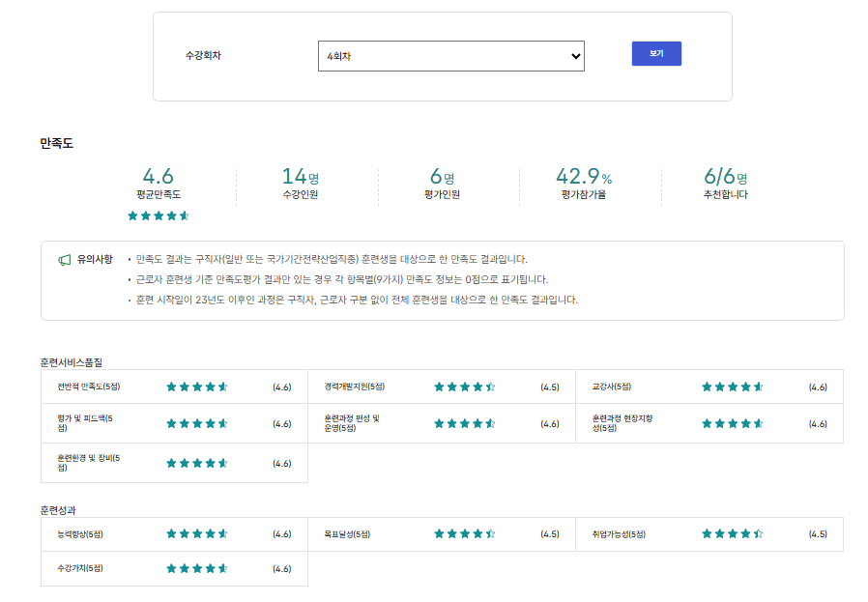Image resolution: width=868 pixels, height=602 pixels.
Task: Click the 42.9% 평가참가율 value
Action: tap(584, 177)
